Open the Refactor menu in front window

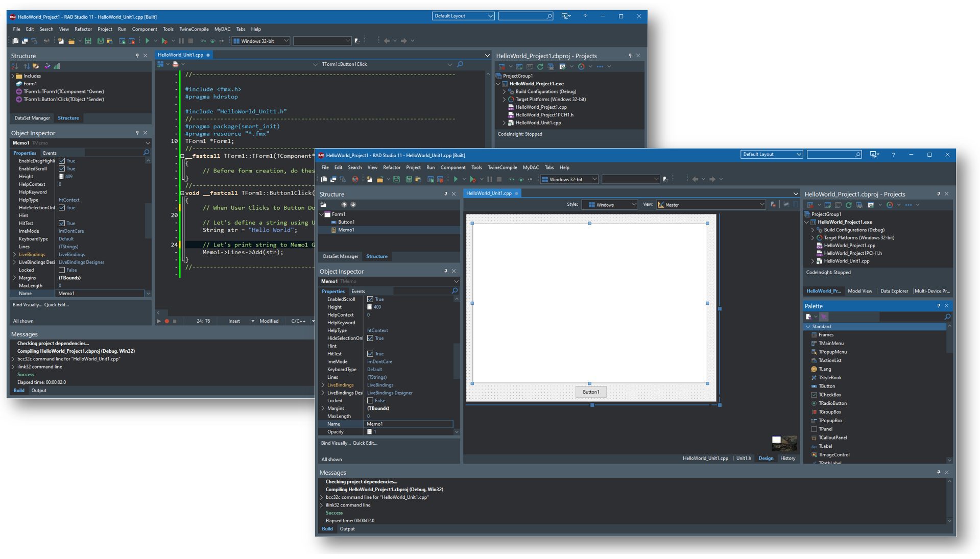(x=392, y=167)
